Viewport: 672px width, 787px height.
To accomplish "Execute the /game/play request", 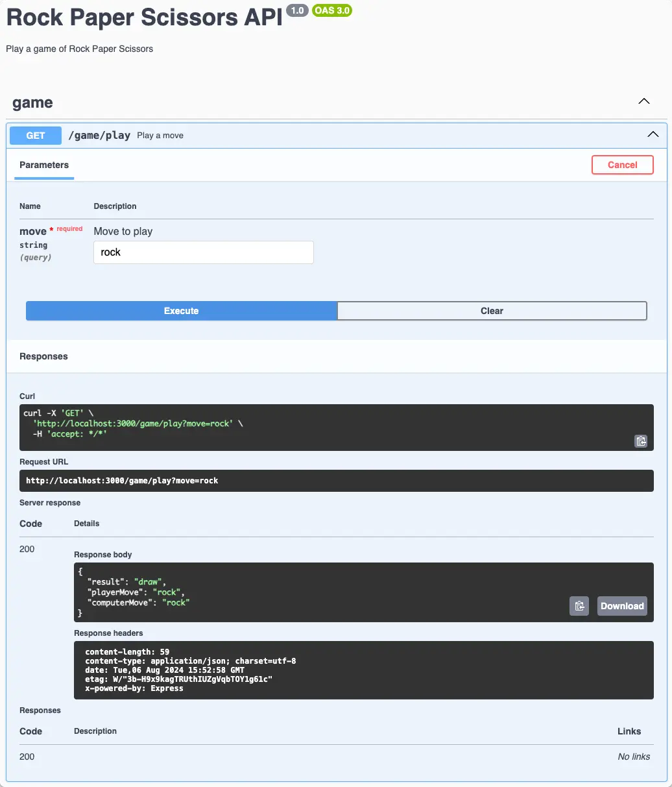I will click(x=181, y=311).
